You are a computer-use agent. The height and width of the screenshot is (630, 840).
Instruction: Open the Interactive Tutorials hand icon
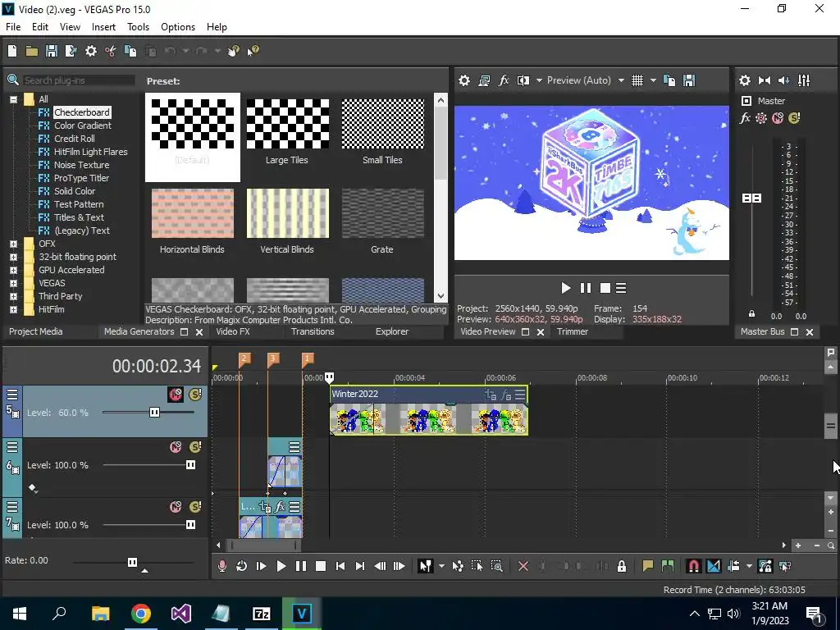tap(234, 51)
